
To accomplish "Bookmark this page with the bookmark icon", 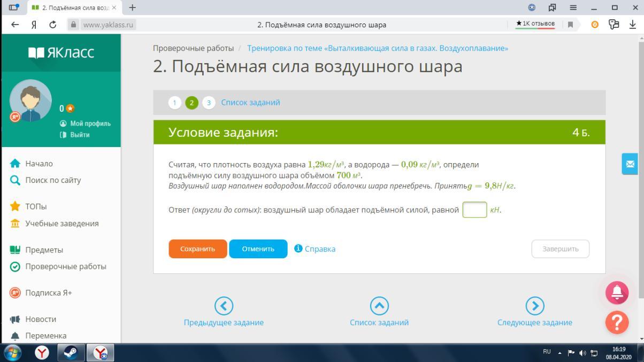I will 571,25.
